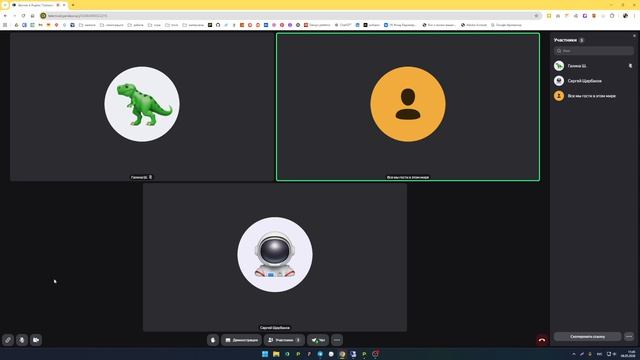Show hidden system tray icons chevron

coord(574,354)
